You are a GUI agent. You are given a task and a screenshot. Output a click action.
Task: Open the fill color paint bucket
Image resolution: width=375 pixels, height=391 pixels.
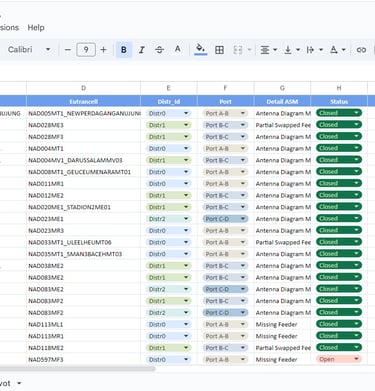tap(200, 49)
